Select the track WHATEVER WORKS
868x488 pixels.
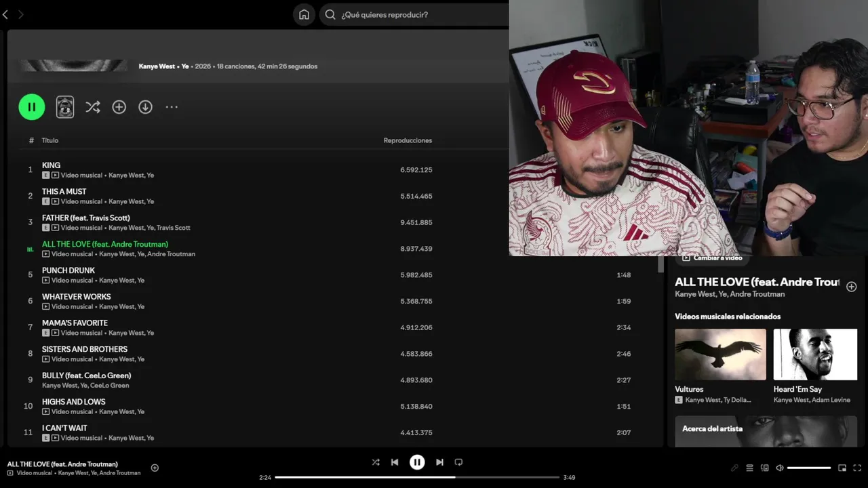[76, 297]
